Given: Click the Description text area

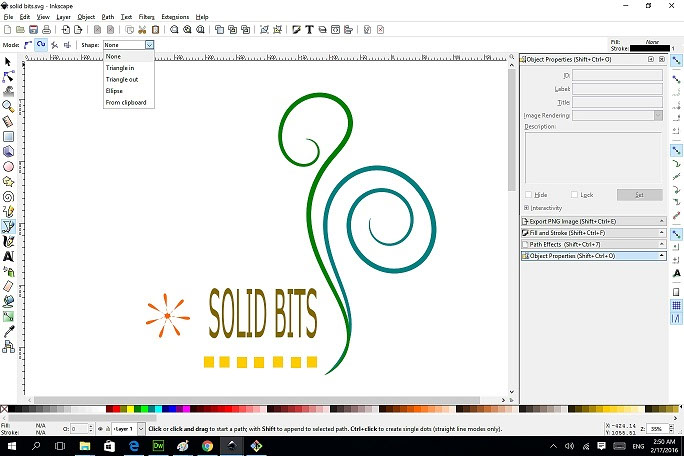Looking at the screenshot, I should [594, 158].
